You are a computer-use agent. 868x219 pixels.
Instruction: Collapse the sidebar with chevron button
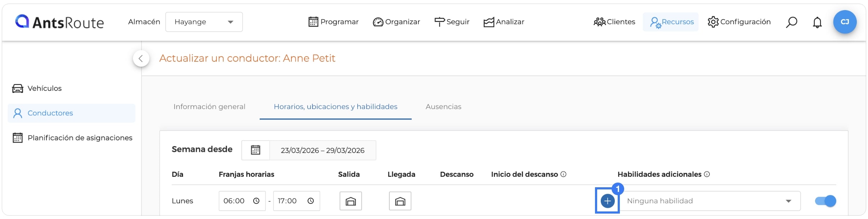coord(141,58)
